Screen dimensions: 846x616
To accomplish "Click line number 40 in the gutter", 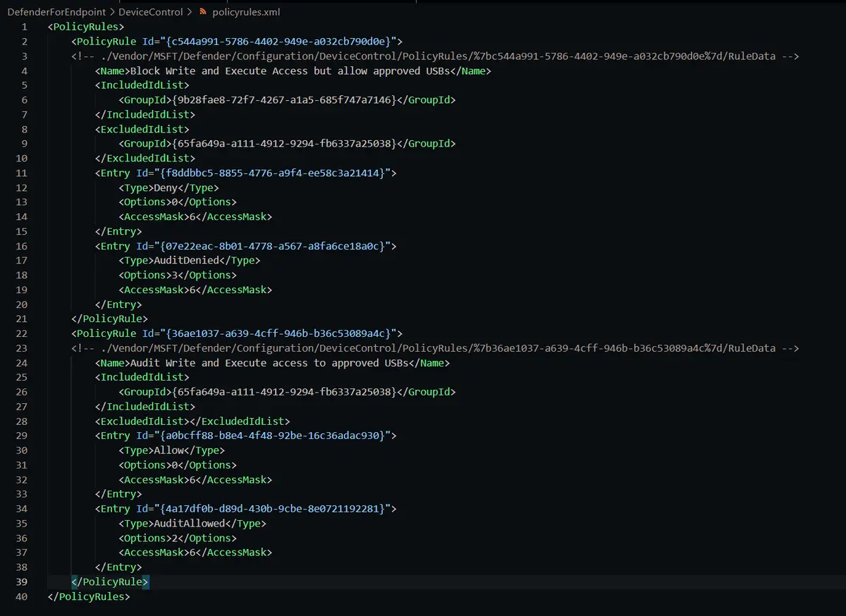I will point(22,596).
